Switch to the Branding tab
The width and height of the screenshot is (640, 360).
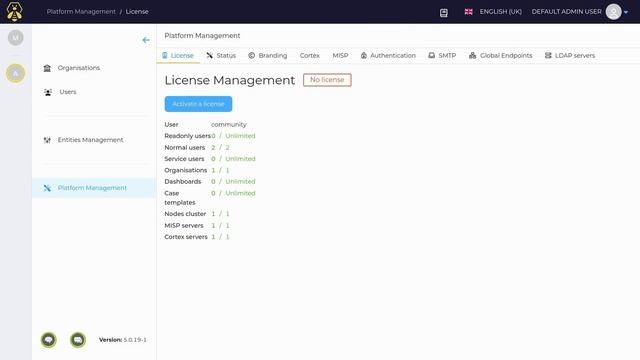point(267,56)
